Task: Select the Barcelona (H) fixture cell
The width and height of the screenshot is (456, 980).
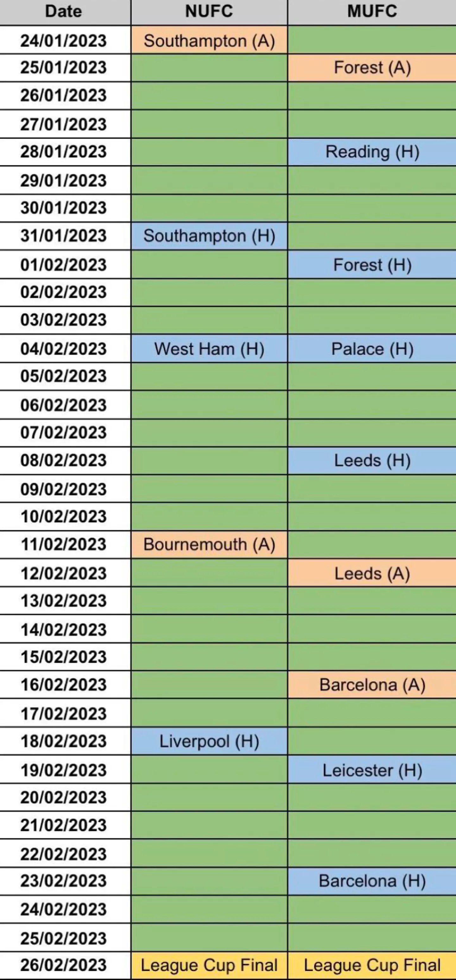Action: [x=372, y=881]
